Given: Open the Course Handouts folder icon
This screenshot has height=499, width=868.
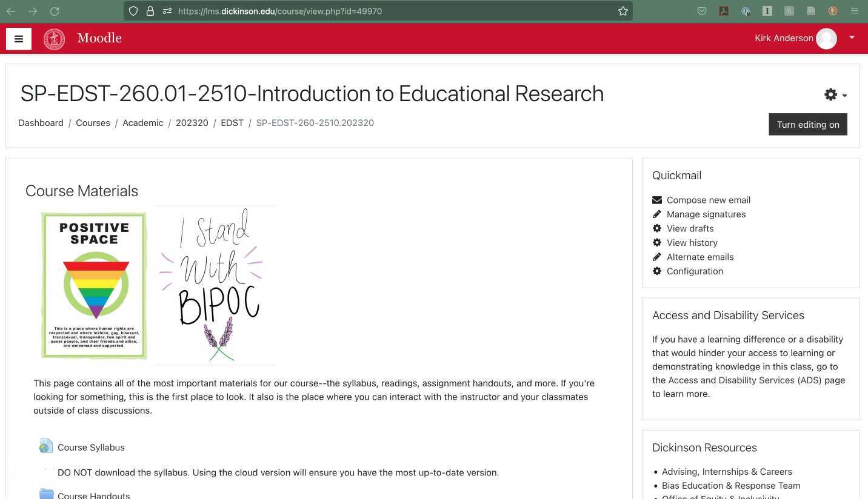Looking at the screenshot, I should [46, 494].
